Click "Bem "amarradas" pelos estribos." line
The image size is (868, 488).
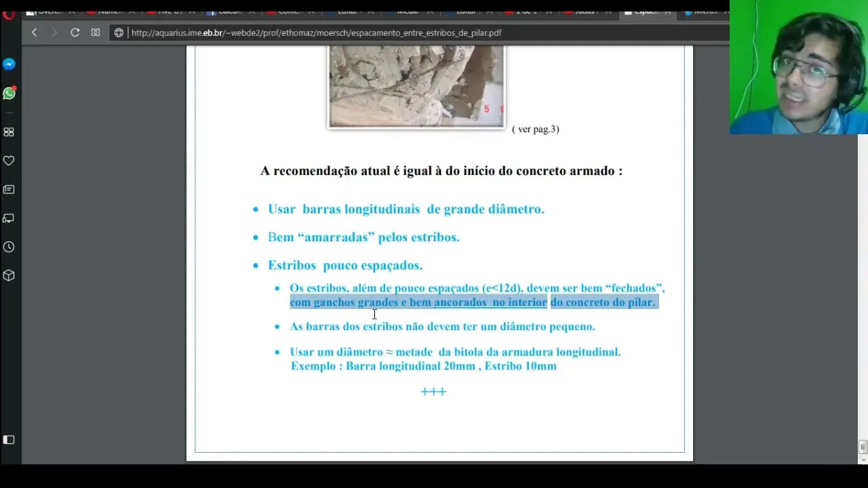click(363, 237)
